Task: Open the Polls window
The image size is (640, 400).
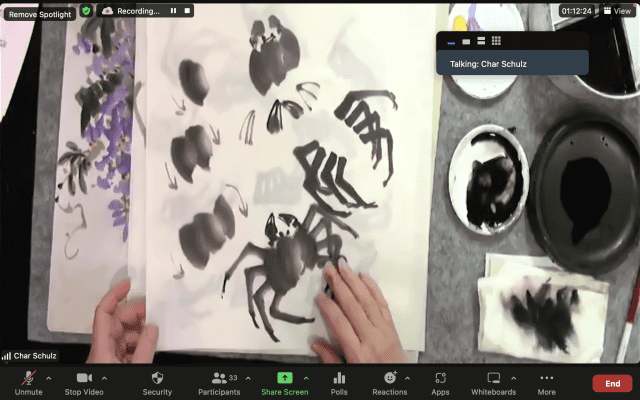Action: click(339, 383)
